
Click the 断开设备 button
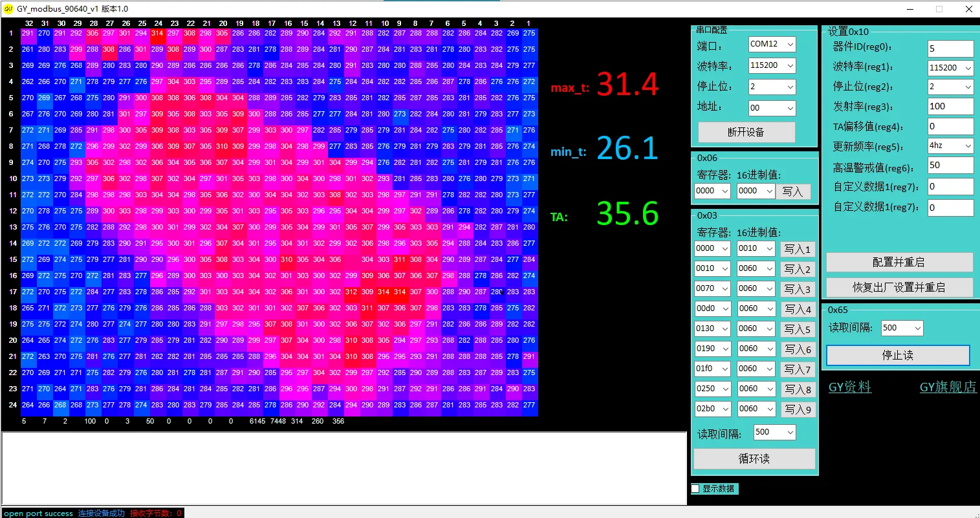[746, 132]
